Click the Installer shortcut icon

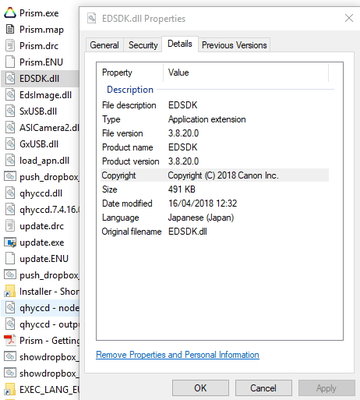pyautogui.click(x=10, y=291)
